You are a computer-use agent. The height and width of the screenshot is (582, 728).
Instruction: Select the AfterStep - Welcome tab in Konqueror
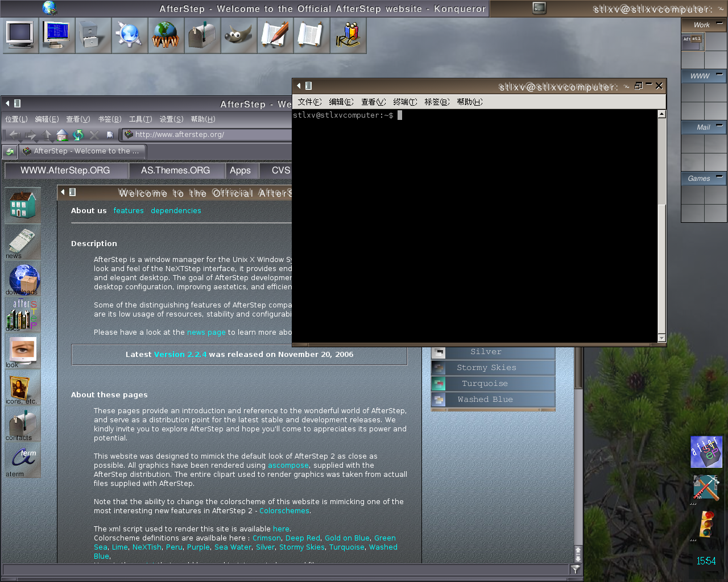pos(82,151)
